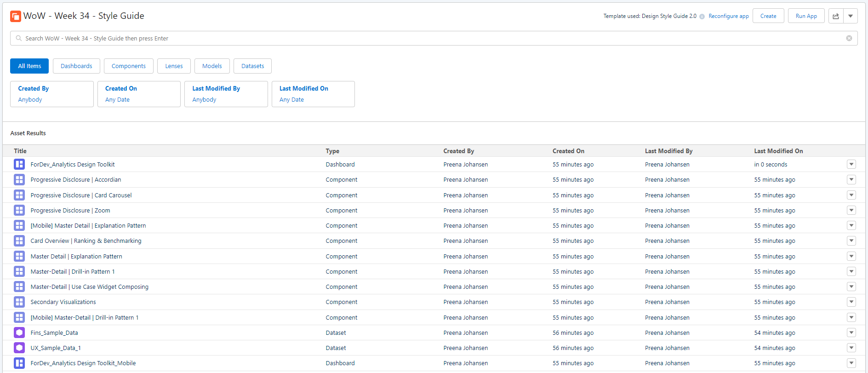This screenshot has width=868, height=373.
Task: Click the component icon for Secondary Visualizations
Action: (x=19, y=302)
